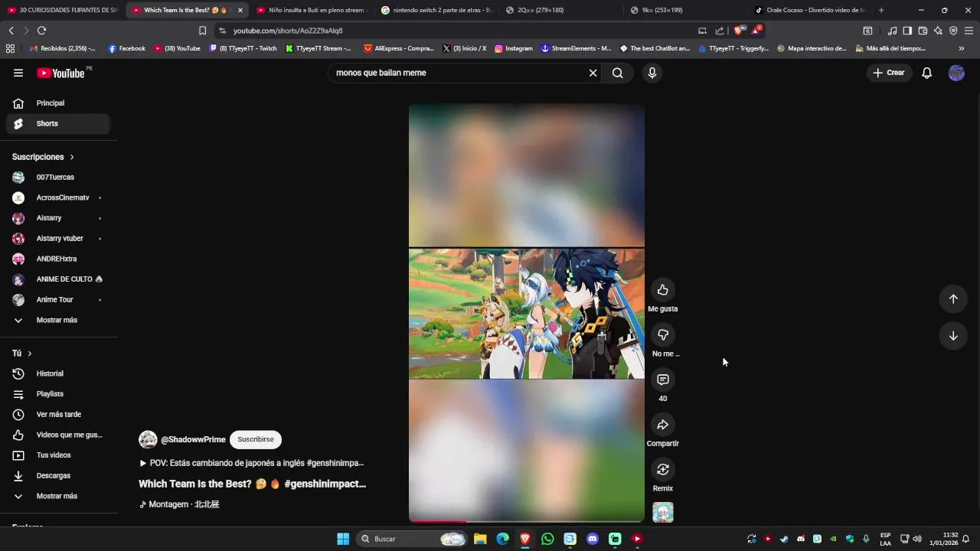
Task: Open Tus videos in sidebar
Action: tap(58, 455)
